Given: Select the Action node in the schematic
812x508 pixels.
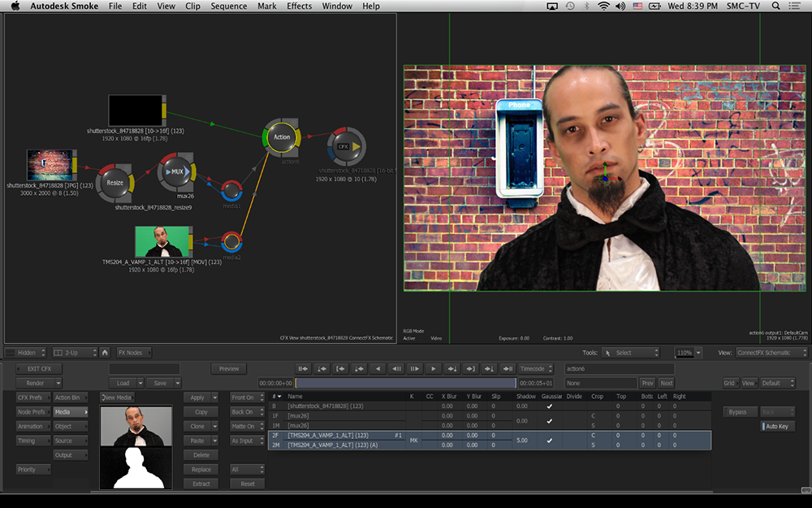Looking at the screenshot, I should point(281,137).
